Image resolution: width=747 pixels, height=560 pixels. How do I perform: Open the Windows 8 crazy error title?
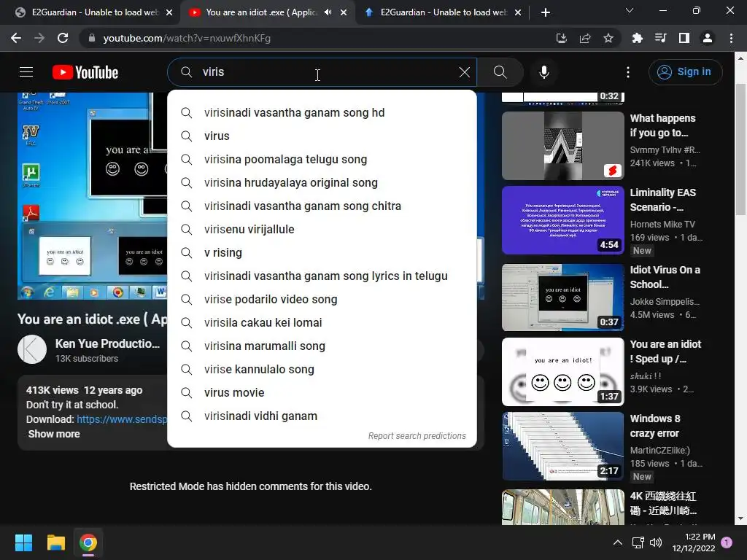click(655, 426)
